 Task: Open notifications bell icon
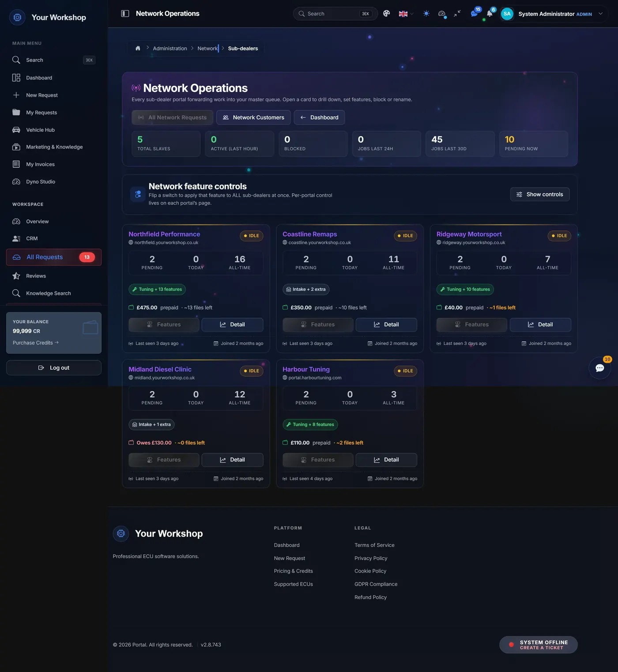(x=490, y=14)
